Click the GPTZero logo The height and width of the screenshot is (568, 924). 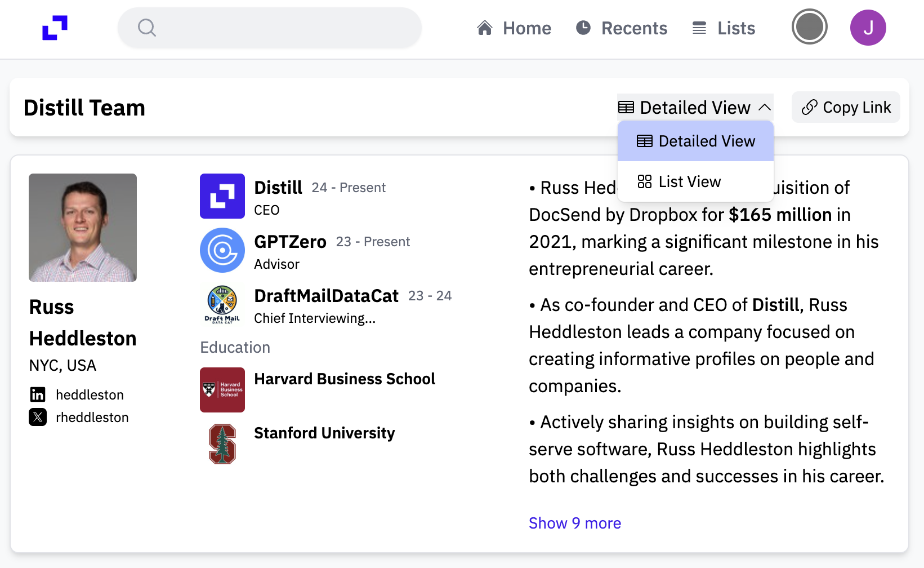coord(222,250)
